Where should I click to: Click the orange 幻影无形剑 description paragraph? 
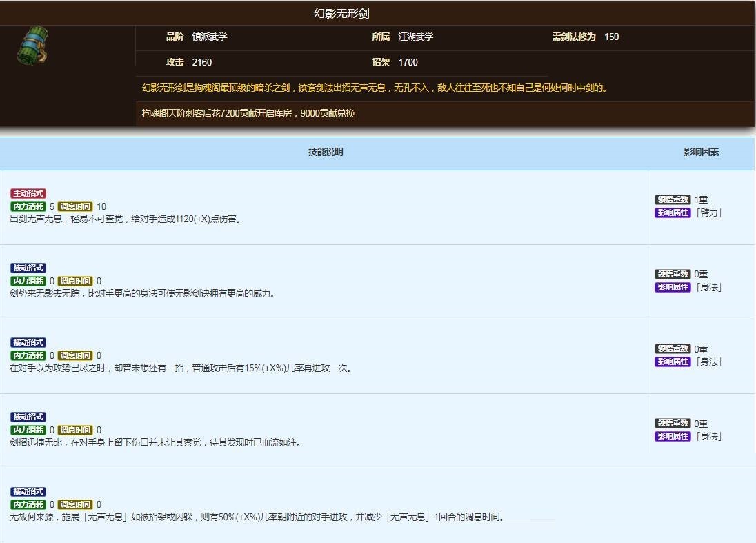(374, 88)
